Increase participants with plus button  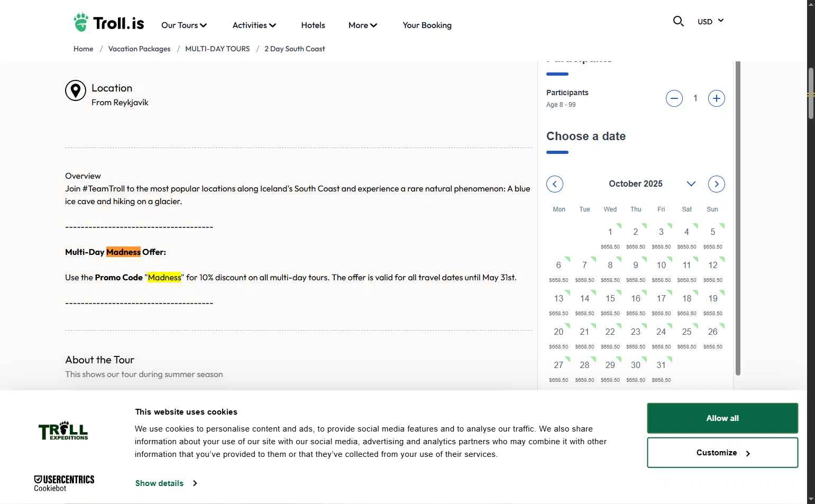716,98
